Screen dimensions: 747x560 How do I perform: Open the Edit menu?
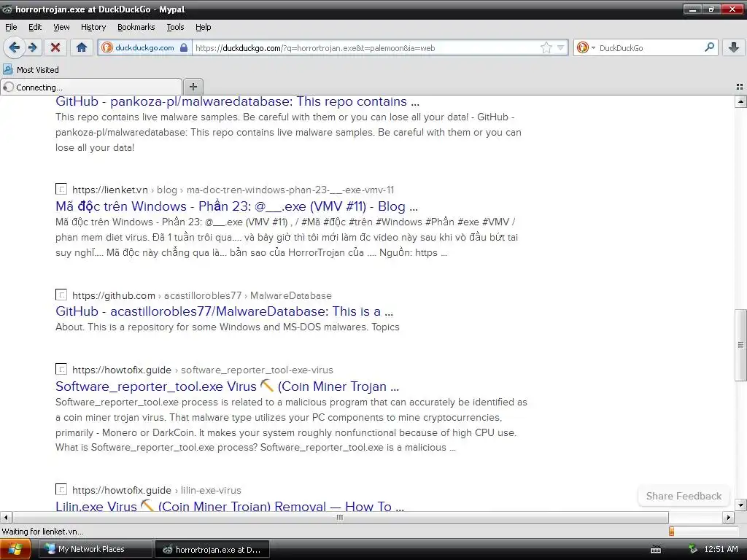[35, 27]
